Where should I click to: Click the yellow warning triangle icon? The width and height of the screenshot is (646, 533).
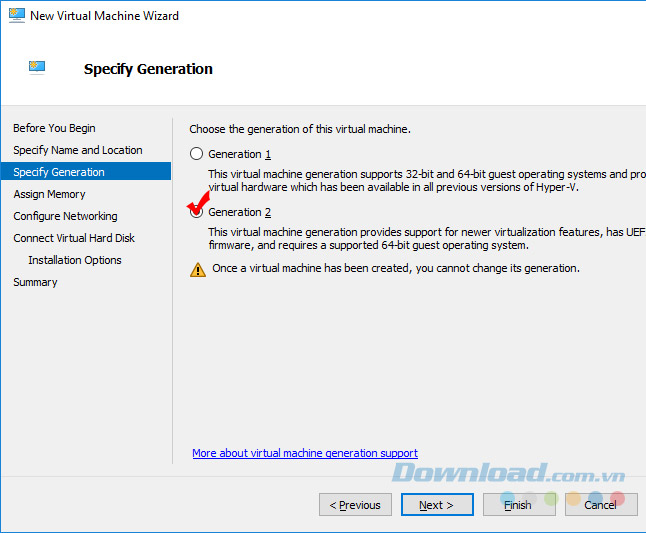pyautogui.click(x=197, y=269)
